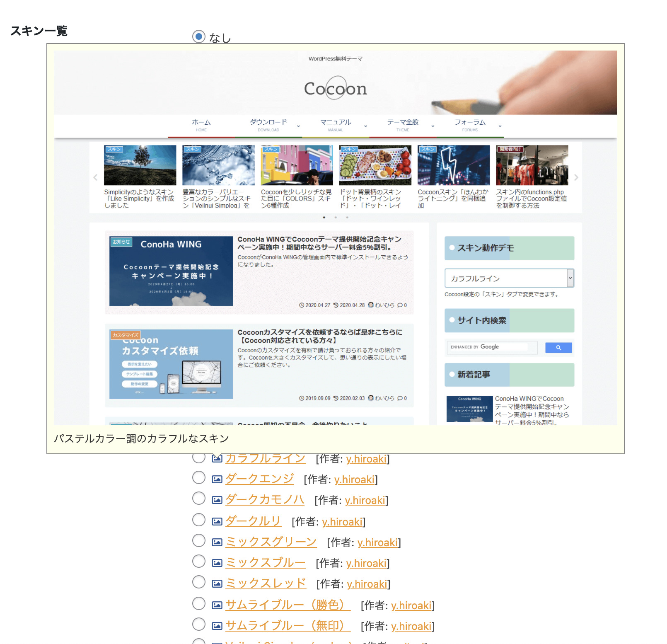Click preview image icon beside サムライブルー（勝色）
This screenshot has height=644, width=667.
pyautogui.click(x=217, y=605)
